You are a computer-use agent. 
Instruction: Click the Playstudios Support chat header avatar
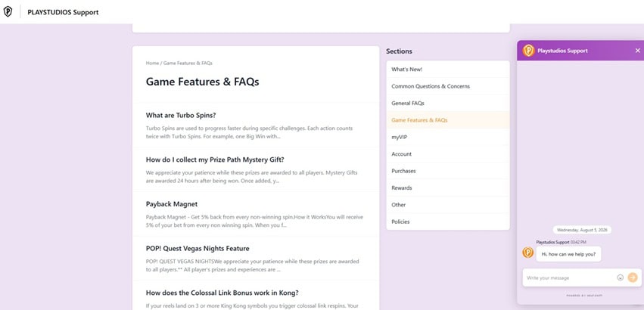[x=528, y=51]
